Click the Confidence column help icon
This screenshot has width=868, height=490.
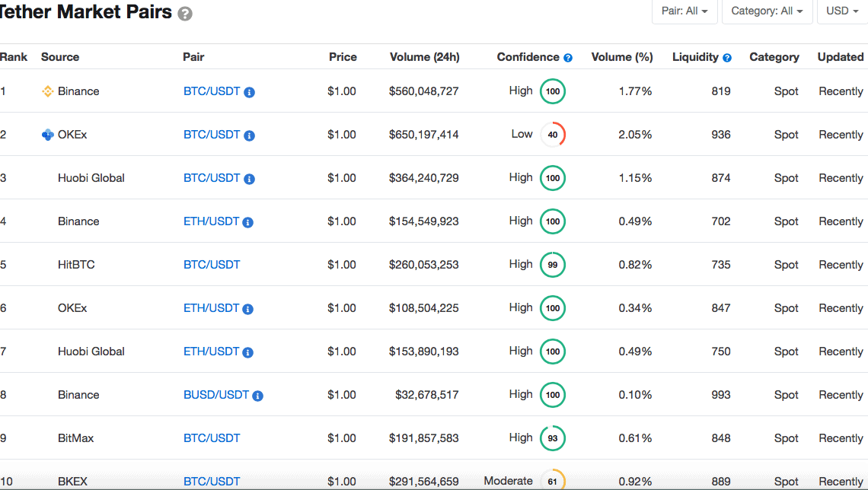(568, 58)
